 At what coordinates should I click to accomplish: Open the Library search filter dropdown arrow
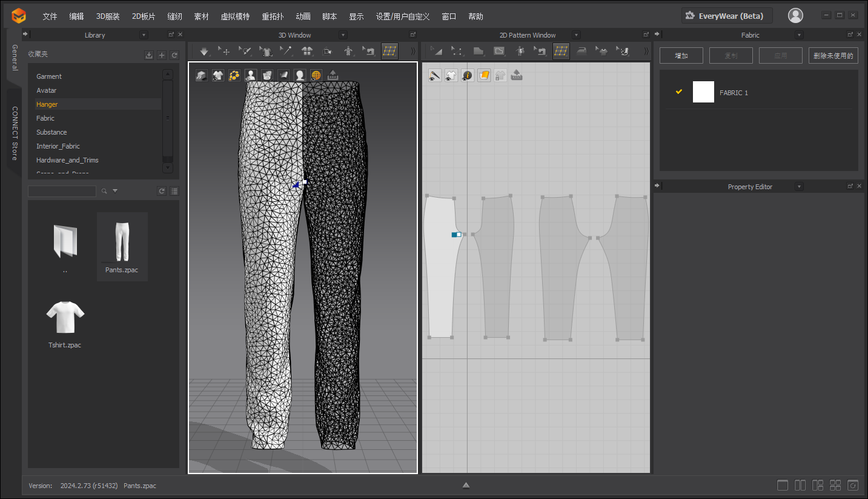(x=115, y=191)
